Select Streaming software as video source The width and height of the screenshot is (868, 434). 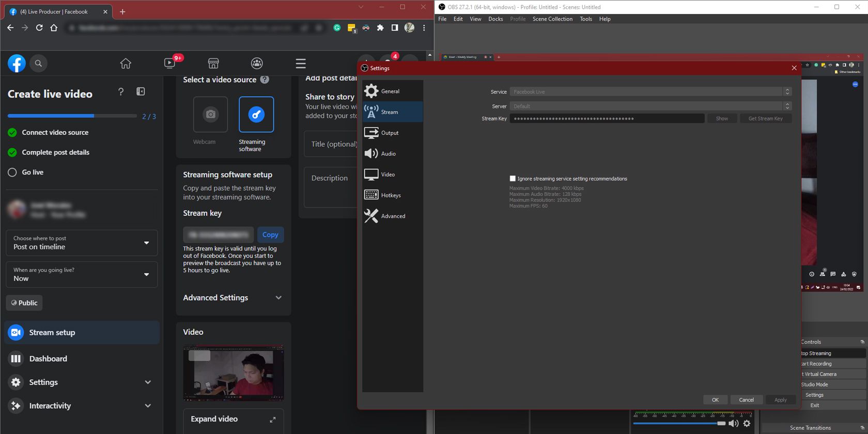click(256, 114)
